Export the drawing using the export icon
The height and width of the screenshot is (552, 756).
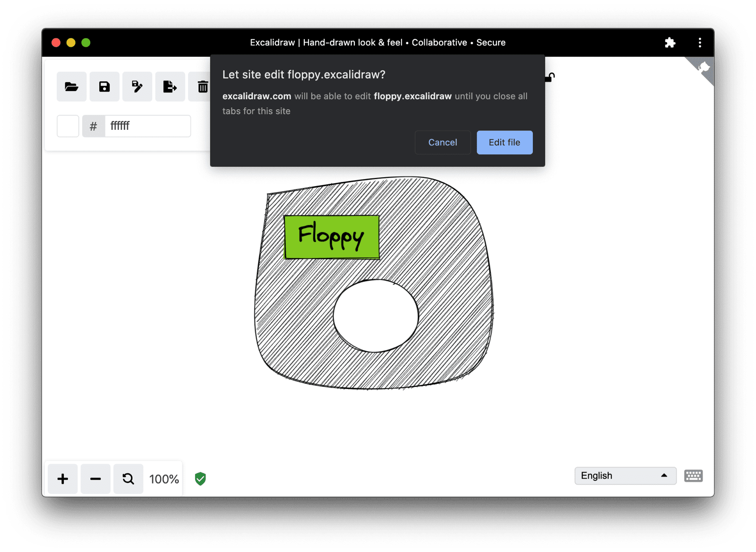(170, 86)
